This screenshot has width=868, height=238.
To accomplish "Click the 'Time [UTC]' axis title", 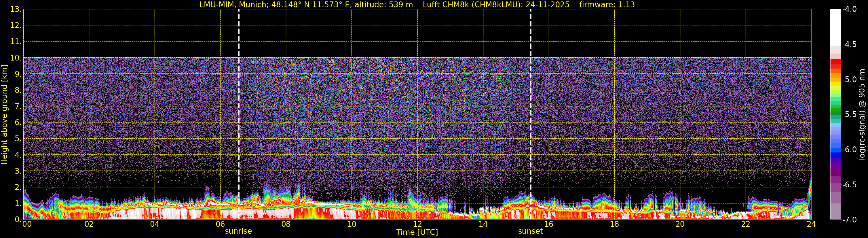I will point(417,232).
